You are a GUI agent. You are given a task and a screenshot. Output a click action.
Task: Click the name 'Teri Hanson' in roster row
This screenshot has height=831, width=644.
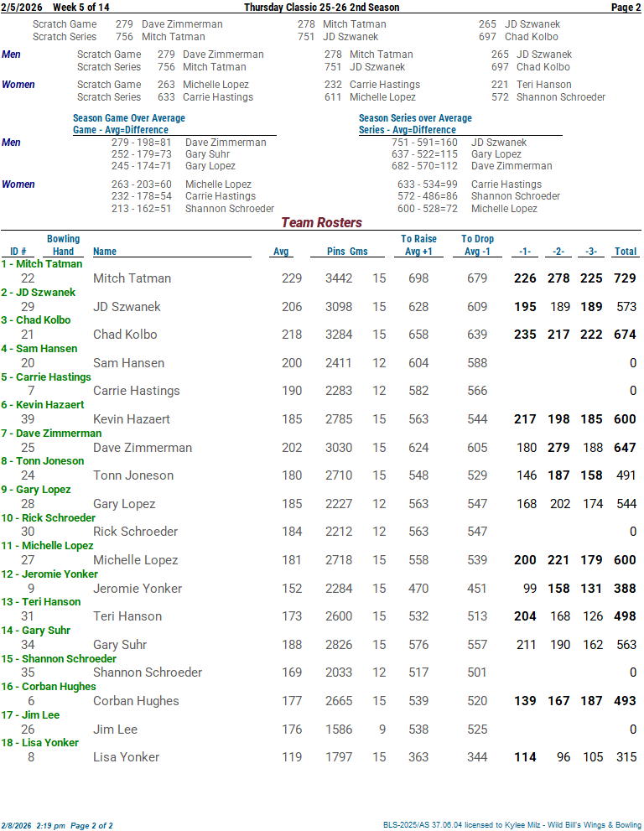(127, 616)
